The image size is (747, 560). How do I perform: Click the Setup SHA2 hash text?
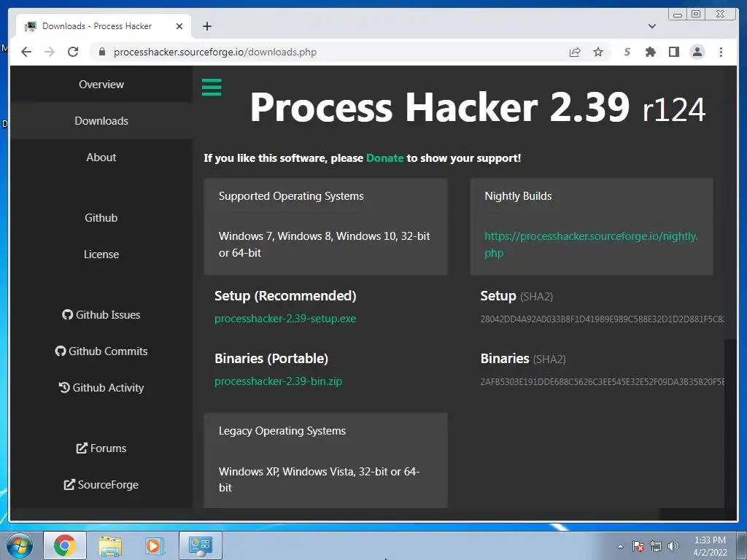(x=602, y=319)
